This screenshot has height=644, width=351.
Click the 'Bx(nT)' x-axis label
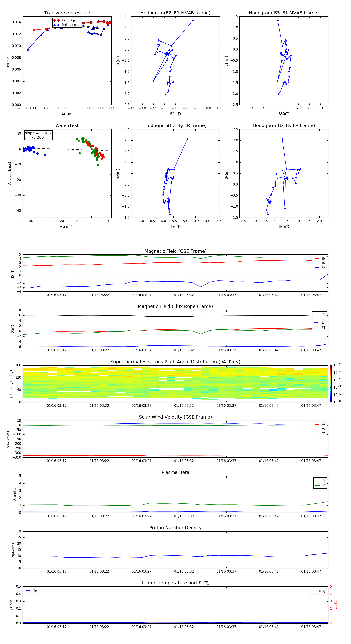tap(284, 227)
